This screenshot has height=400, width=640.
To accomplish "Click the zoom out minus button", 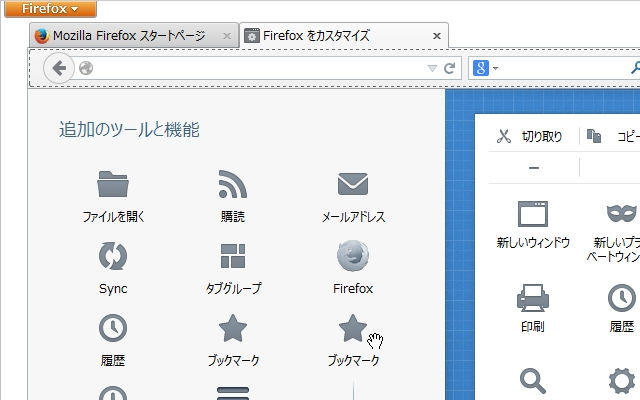I will [534, 168].
